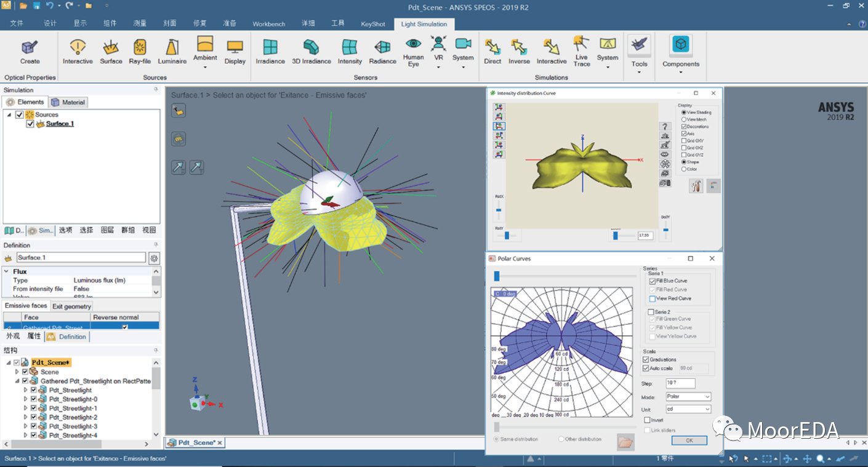Image resolution: width=868 pixels, height=467 pixels.
Task: Click the save icon in title bar
Action: click(36, 6)
